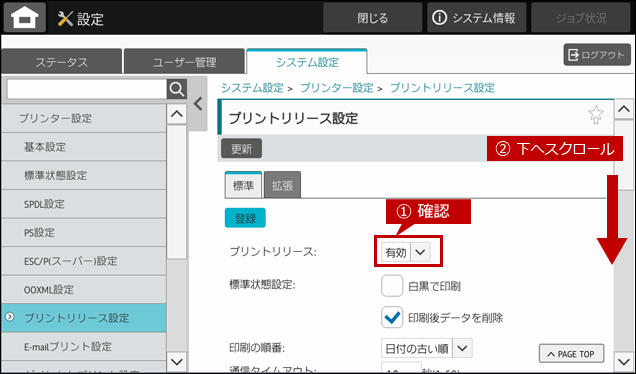Click the 更新 button
The height and width of the screenshot is (374, 636).
point(241,148)
